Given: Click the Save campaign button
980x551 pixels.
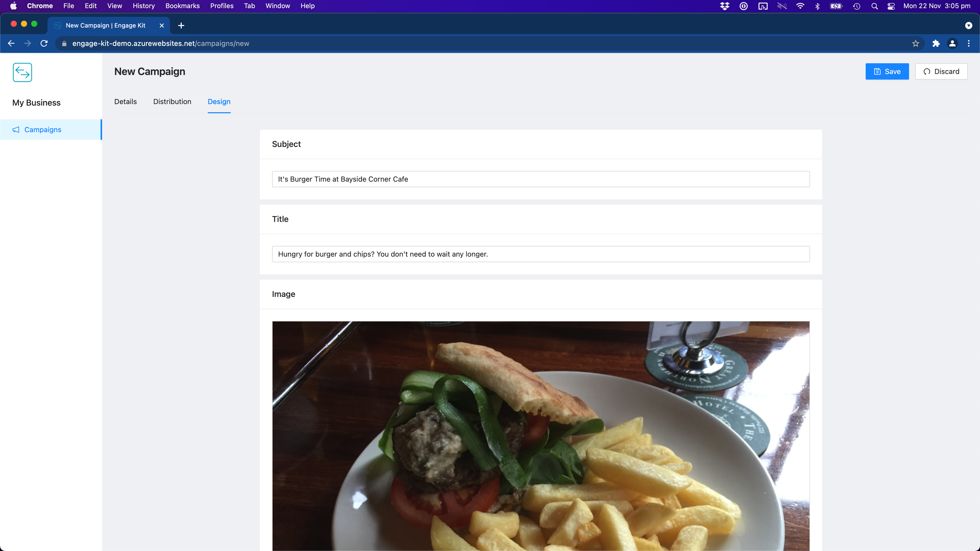Looking at the screenshot, I should point(887,71).
